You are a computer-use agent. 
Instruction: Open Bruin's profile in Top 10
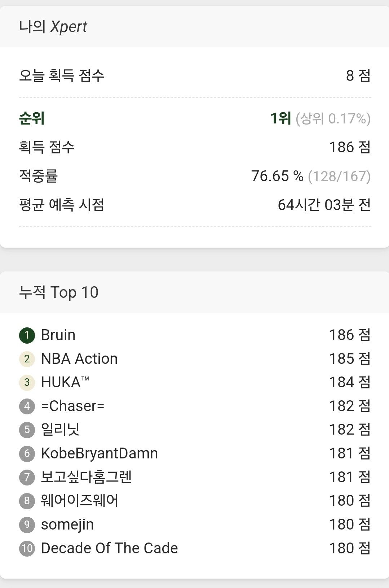pos(58,335)
